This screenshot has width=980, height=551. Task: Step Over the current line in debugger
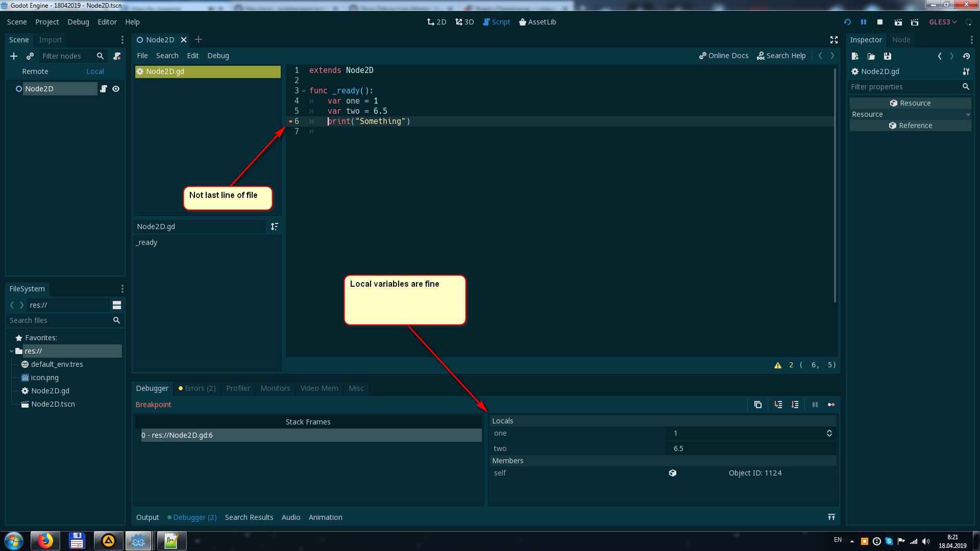click(795, 405)
